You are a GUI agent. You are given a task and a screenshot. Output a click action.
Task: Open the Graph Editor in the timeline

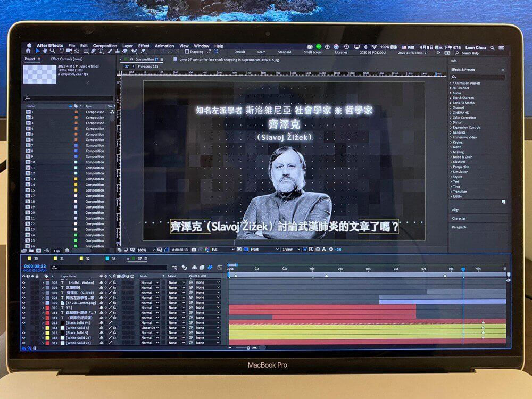[x=220, y=268]
